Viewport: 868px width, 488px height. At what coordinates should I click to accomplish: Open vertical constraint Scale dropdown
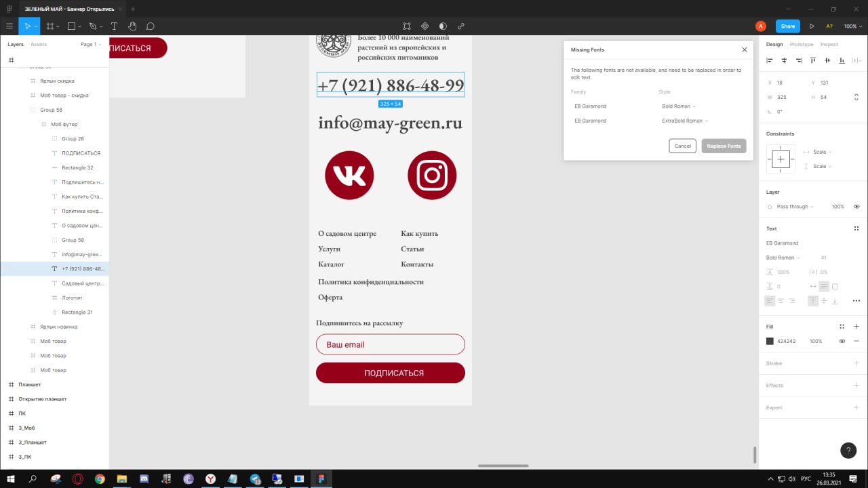(x=822, y=166)
